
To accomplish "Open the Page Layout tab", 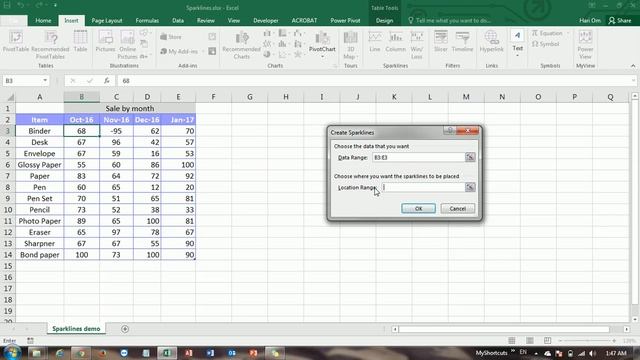I will point(107,20).
